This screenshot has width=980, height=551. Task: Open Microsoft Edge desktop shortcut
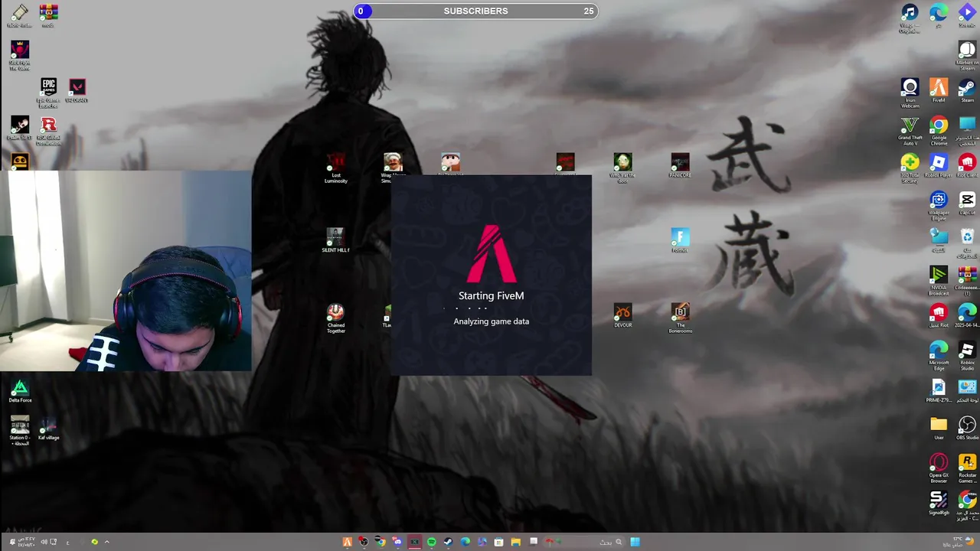(x=939, y=356)
